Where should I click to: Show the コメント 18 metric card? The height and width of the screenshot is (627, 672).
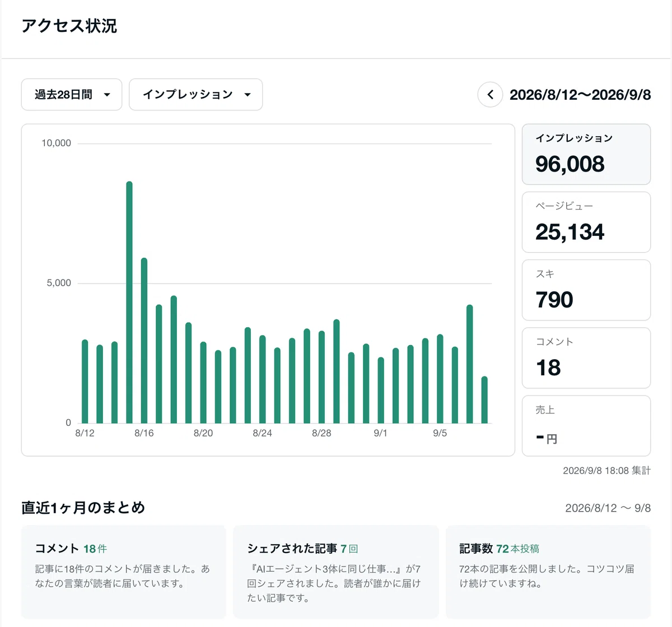click(586, 358)
